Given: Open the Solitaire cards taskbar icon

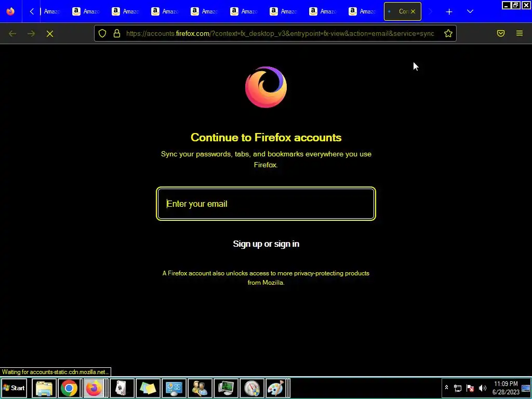Looking at the screenshot, I should click(122, 388).
